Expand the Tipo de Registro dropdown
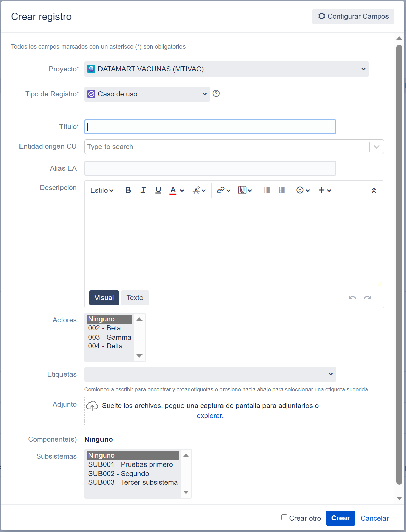 click(x=147, y=94)
